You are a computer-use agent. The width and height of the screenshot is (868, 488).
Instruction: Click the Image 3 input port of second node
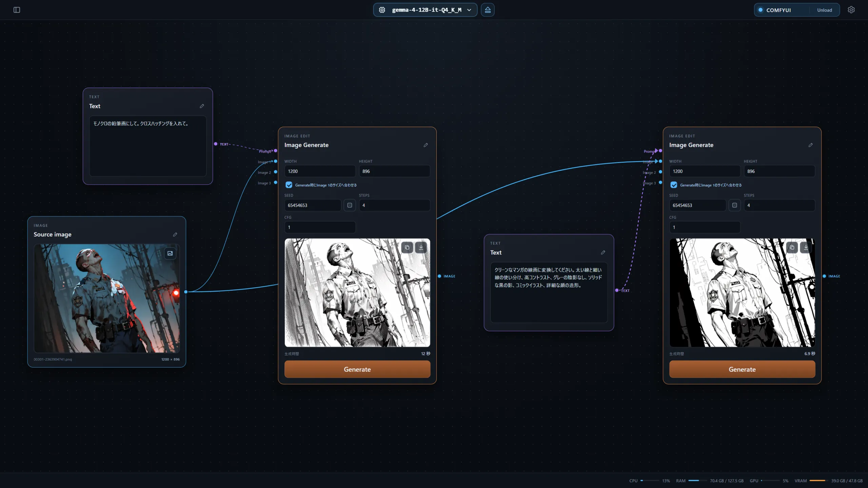660,183
